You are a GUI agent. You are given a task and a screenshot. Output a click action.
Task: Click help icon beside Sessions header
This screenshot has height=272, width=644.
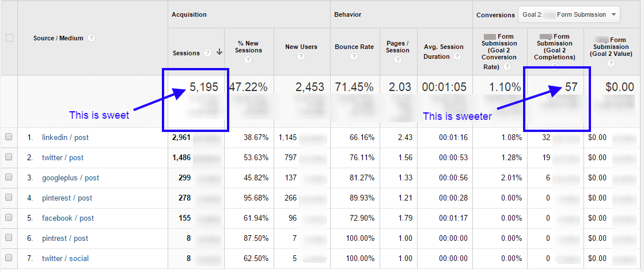coord(207,53)
